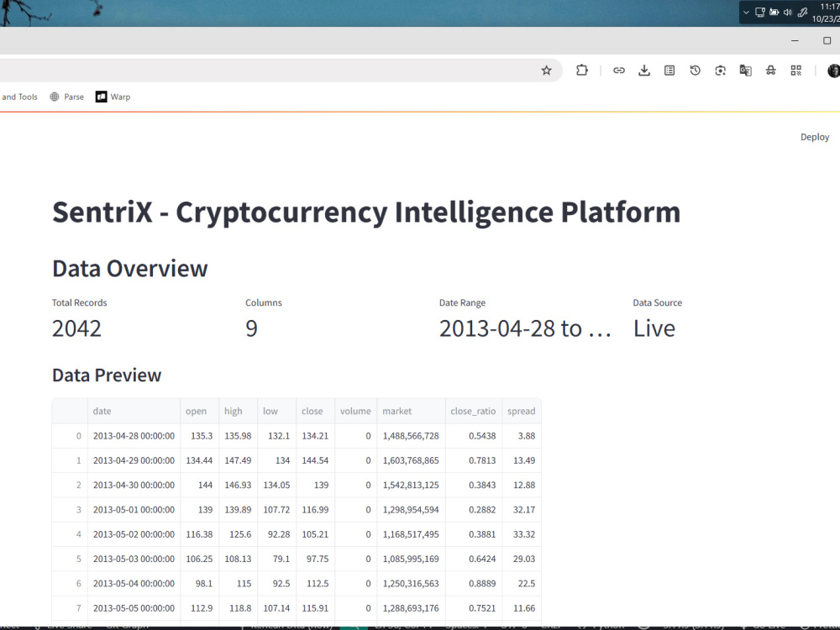Click the Data Overview heading

coord(129,269)
